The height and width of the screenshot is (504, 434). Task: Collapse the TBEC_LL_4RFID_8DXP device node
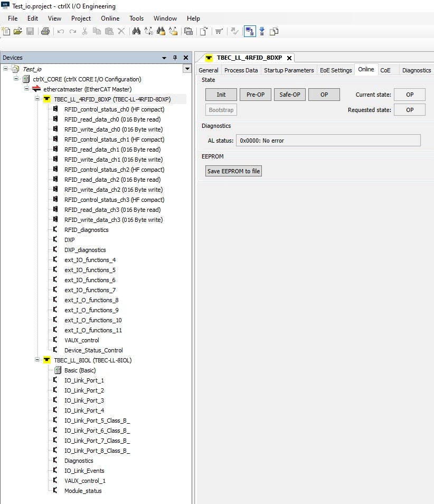pyautogui.click(x=37, y=99)
